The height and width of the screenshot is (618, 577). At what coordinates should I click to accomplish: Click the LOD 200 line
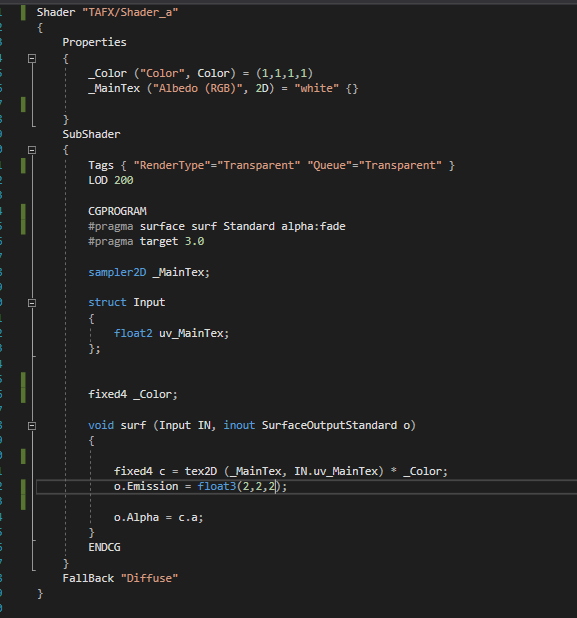[x=111, y=181]
